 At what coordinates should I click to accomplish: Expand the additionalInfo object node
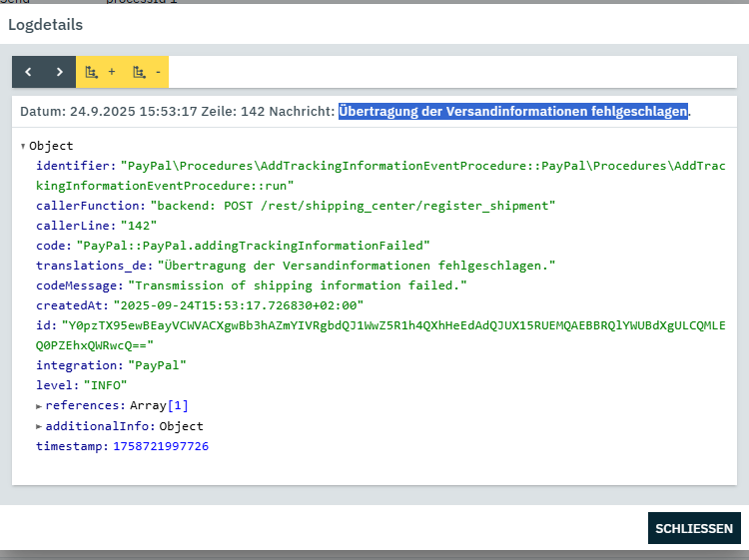(39, 426)
